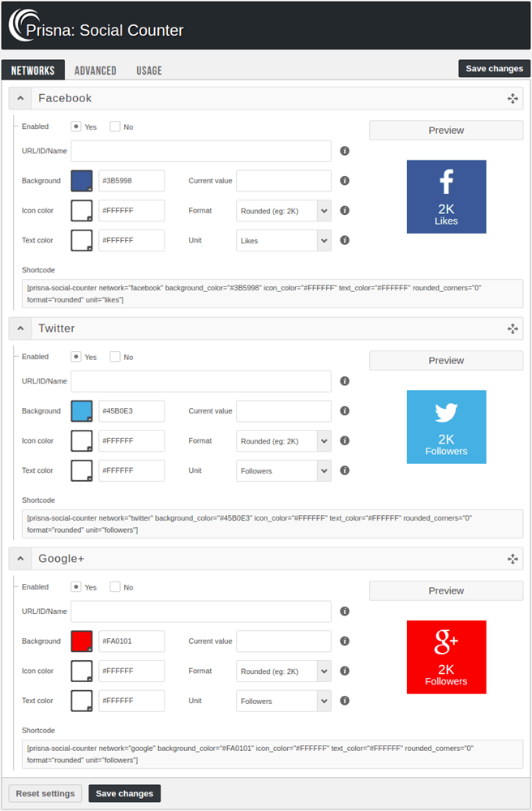This screenshot has height=811, width=532.
Task: Open the Google+ Text color swatch
Action: point(82,701)
